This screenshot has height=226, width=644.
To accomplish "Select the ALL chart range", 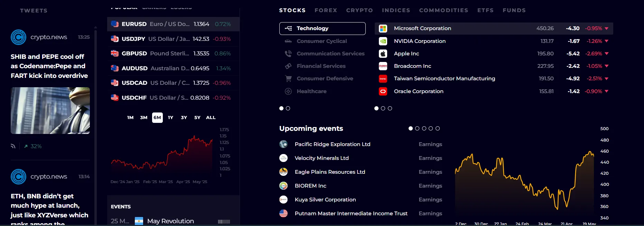I will pyautogui.click(x=211, y=118).
